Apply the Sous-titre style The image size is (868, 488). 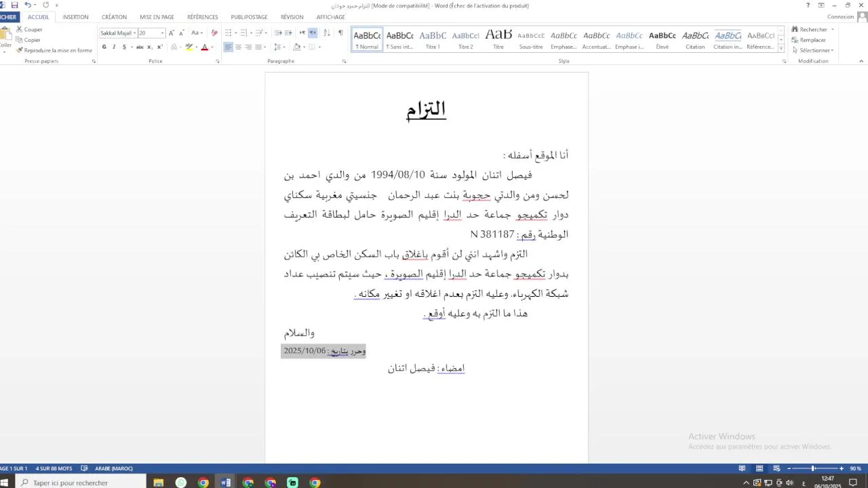point(531,40)
